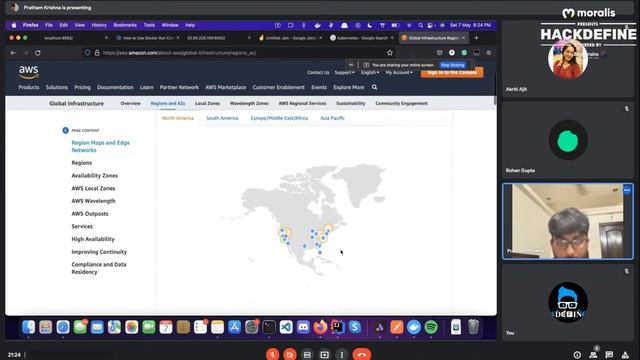
Task: Open the History menu in the macOS menu bar
Action: coord(99,25)
